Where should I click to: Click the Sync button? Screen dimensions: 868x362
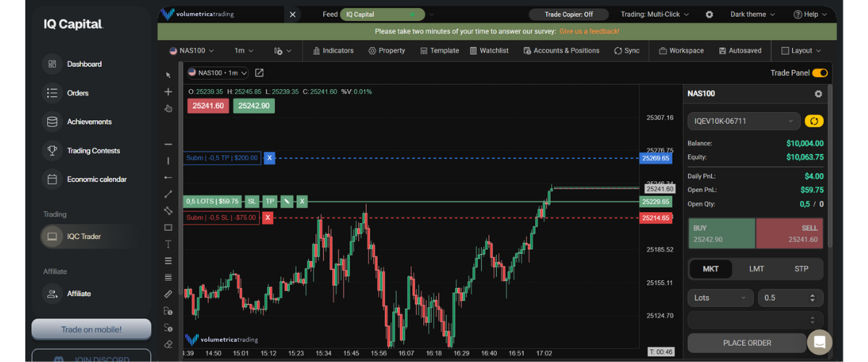click(x=627, y=51)
